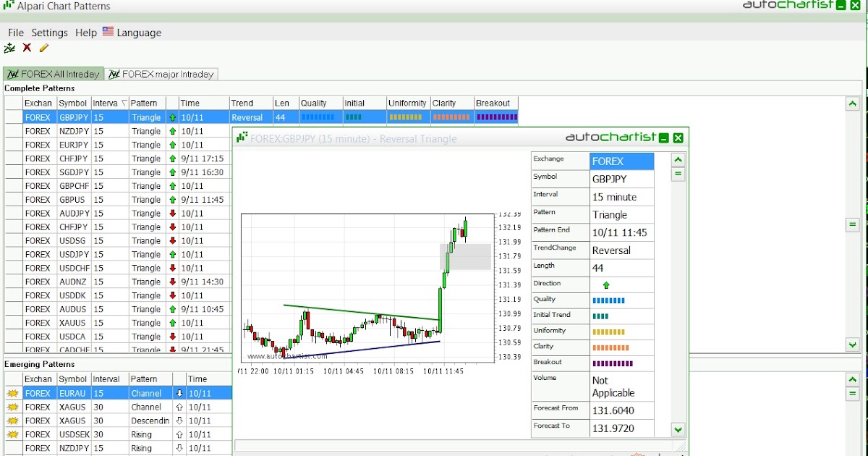Open the File menu
The image size is (868, 456).
(16, 33)
